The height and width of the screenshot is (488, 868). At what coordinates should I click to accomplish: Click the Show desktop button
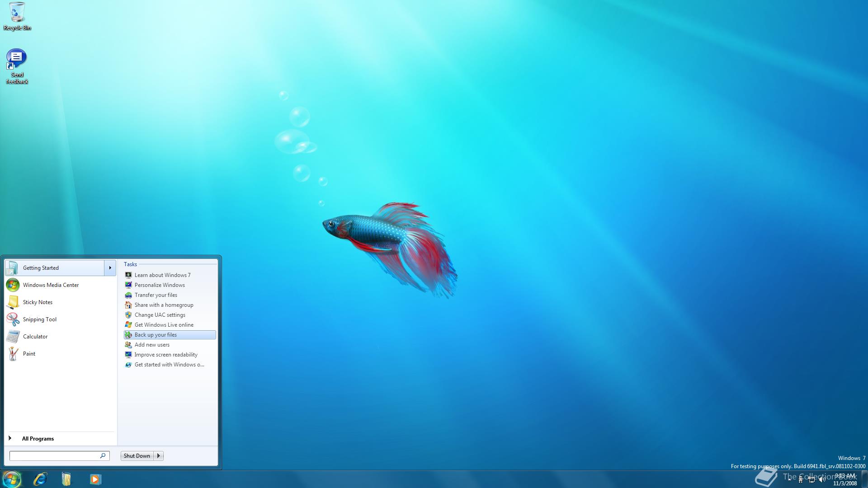864,479
